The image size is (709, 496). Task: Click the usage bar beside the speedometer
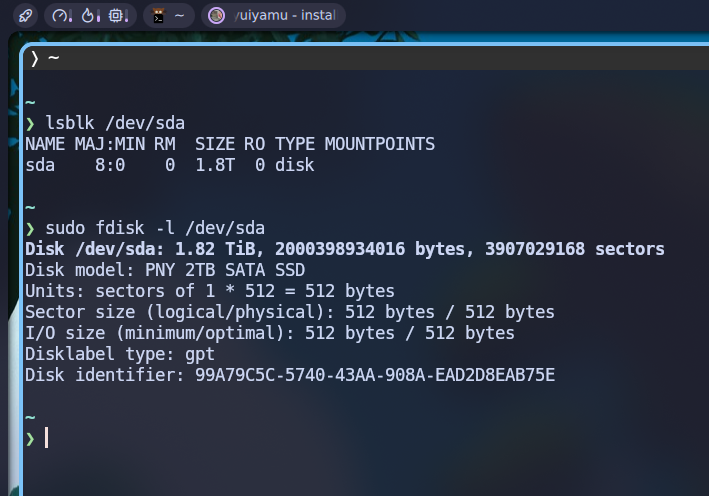[71, 16]
